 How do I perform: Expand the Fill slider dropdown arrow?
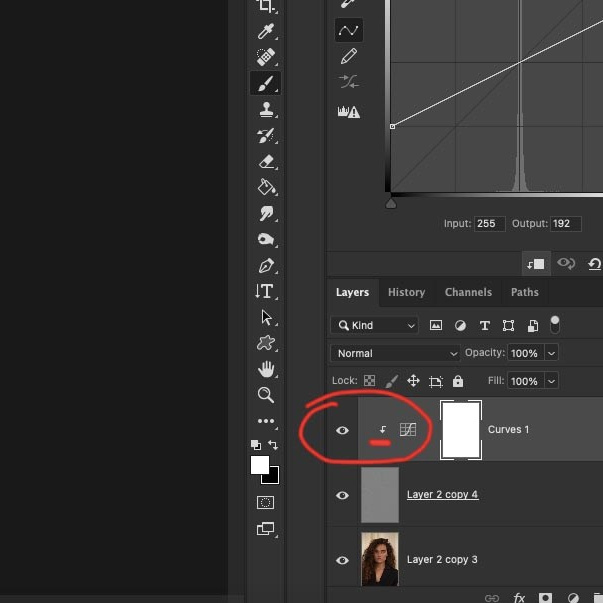pos(551,381)
